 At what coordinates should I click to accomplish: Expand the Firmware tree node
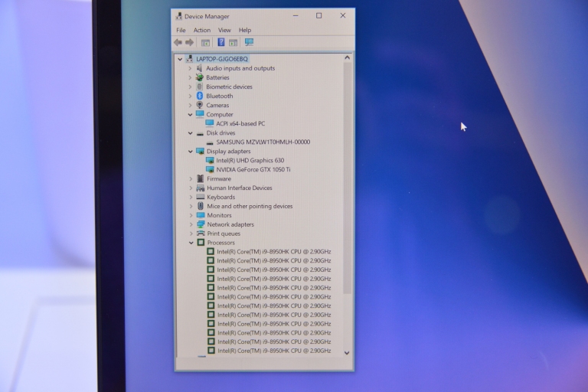(191, 179)
